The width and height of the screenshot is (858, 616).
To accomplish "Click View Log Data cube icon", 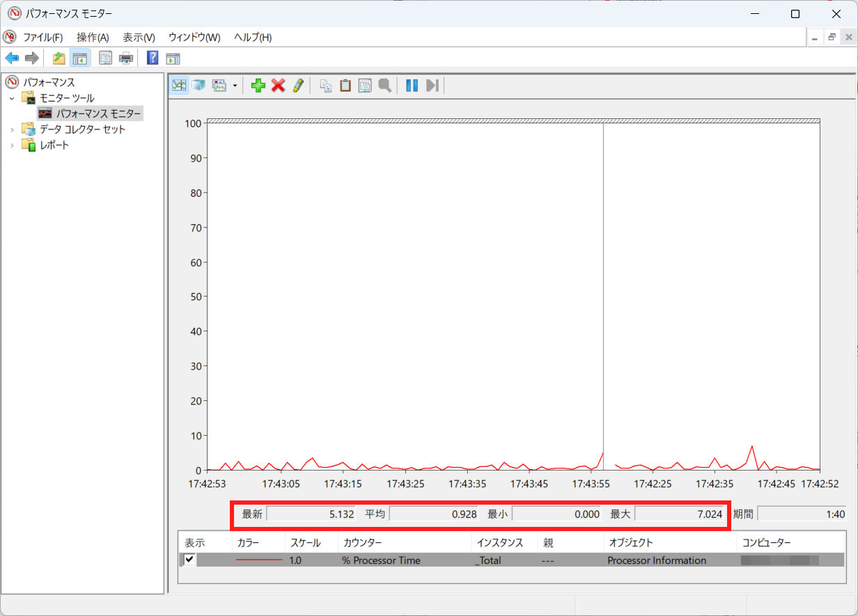I will 198,85.
